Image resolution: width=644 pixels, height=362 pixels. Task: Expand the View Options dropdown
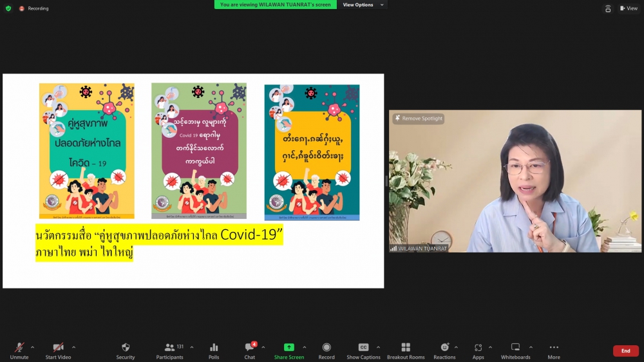(x=362, y=5)
